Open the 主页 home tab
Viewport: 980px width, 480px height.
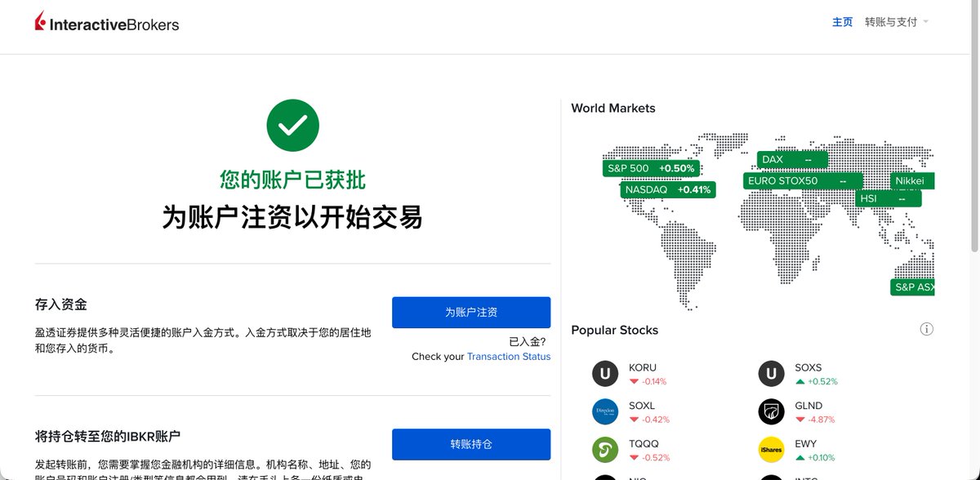(842, 22)
